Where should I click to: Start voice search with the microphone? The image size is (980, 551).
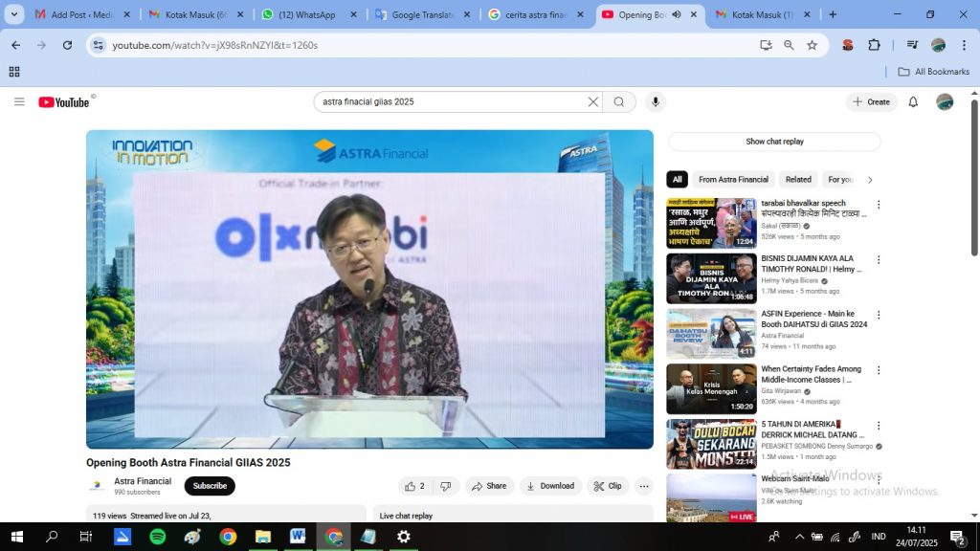(655, 101)
